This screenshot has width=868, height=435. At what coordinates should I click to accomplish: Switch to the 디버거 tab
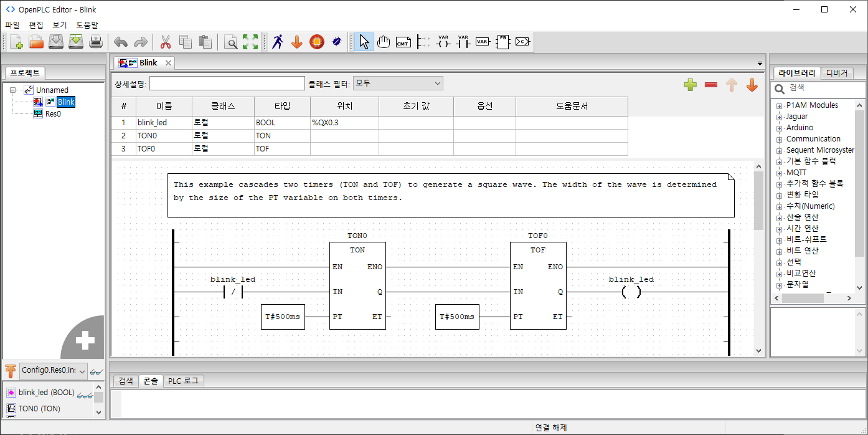[x=836, y=73]
